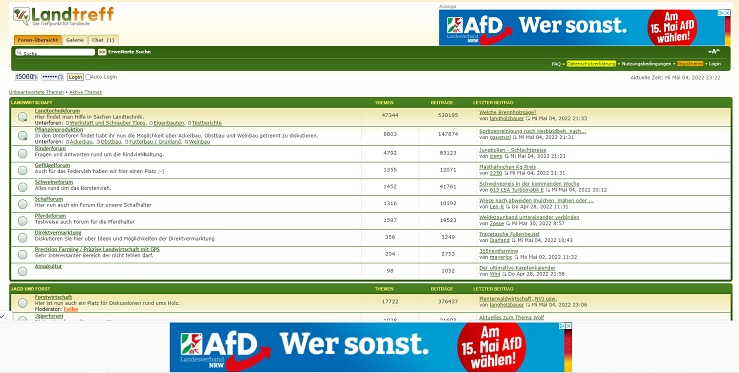Change font size with the A icon
Screen dimensions: 739x373
[714, 51]
